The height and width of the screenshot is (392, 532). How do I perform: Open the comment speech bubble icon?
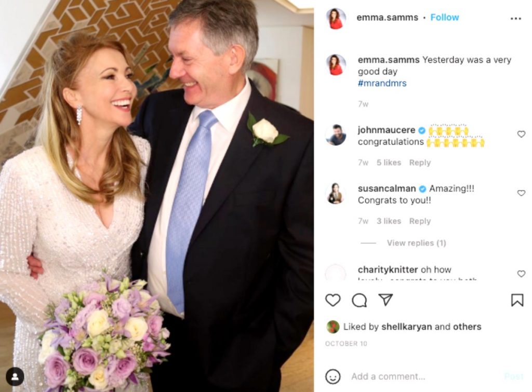360,300
